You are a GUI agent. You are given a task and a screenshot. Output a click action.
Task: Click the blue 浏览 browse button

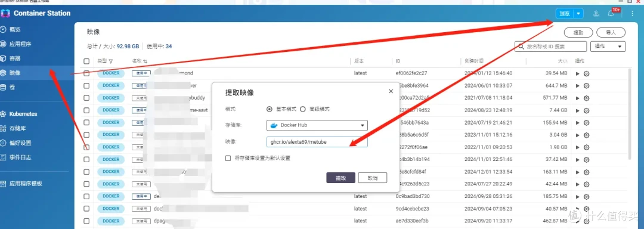(565, 14)
